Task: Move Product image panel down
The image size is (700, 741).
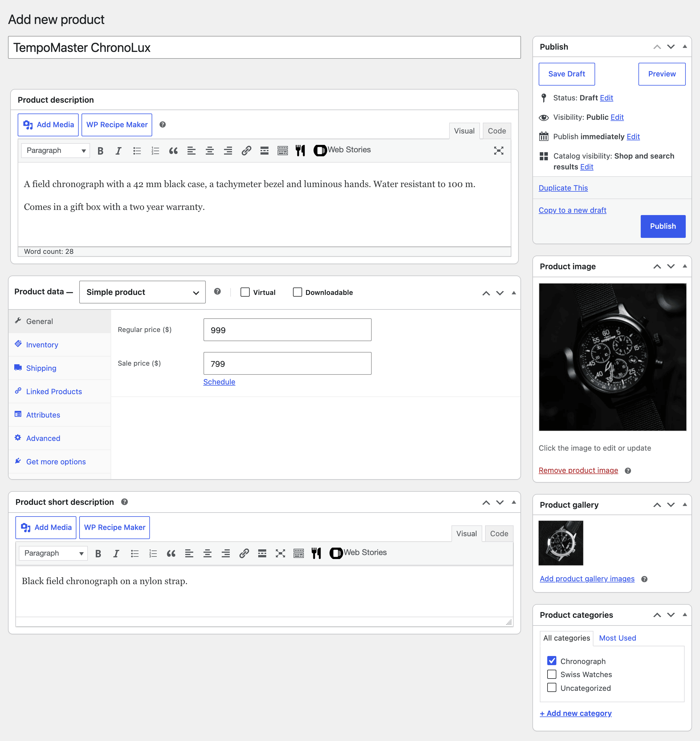Action: pyautogui.click(x=671, y=266)
